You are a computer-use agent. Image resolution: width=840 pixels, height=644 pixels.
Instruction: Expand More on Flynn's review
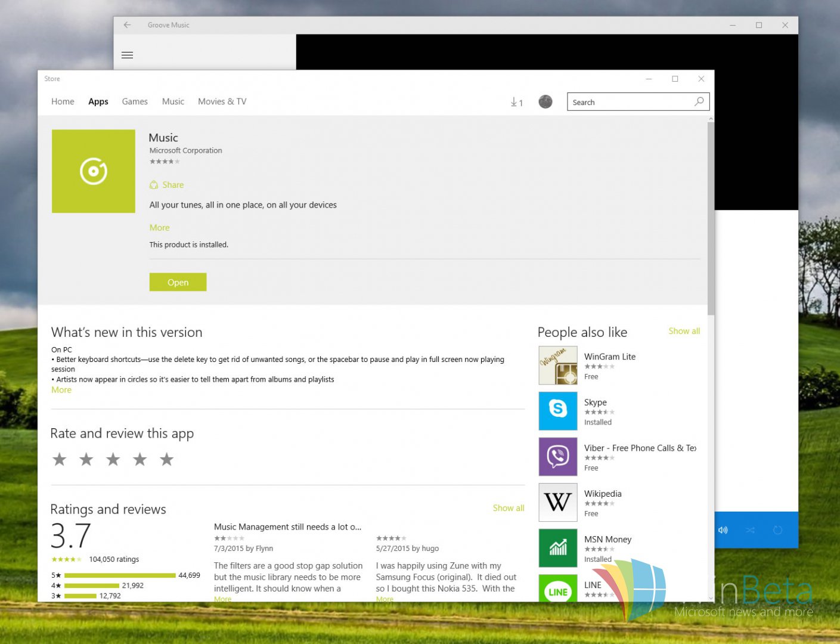222,599
